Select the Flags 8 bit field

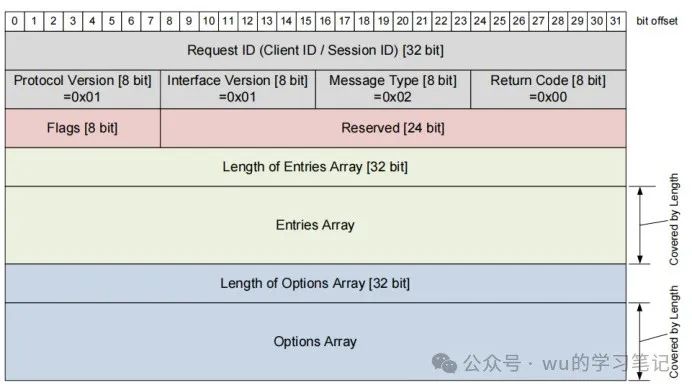coord(83,128)
